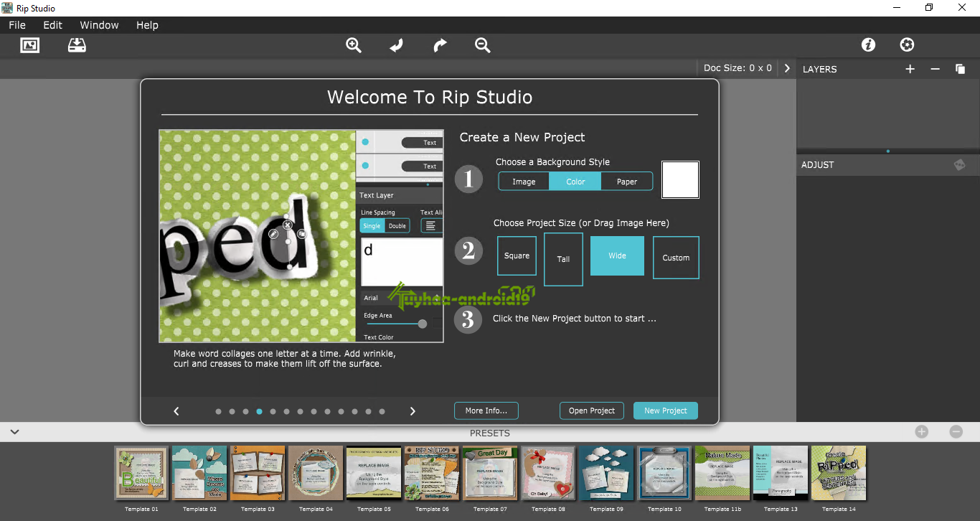Select the Template 11b preset thumbnail
Screen dimensions: 980x521
coord(722,473)
